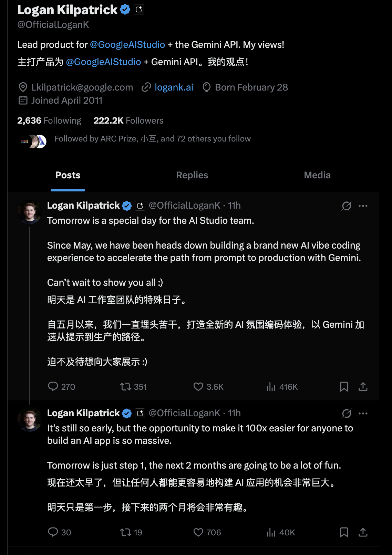
Task: Open the @GoogleAIStudio mention in English bio
Action: [127, 45]
